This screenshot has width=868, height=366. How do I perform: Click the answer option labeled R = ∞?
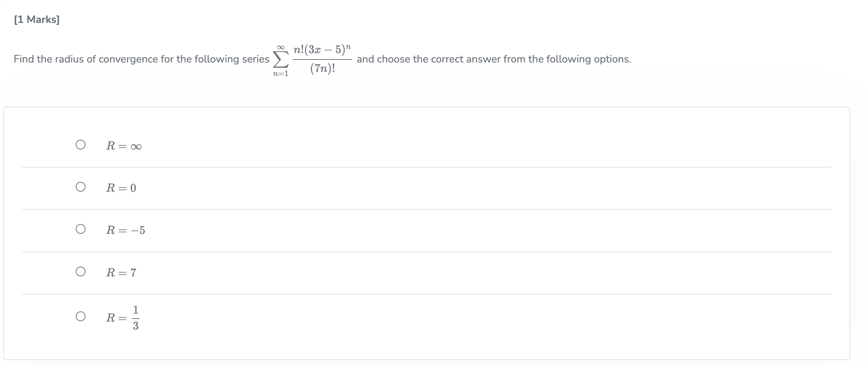[124, 146]
